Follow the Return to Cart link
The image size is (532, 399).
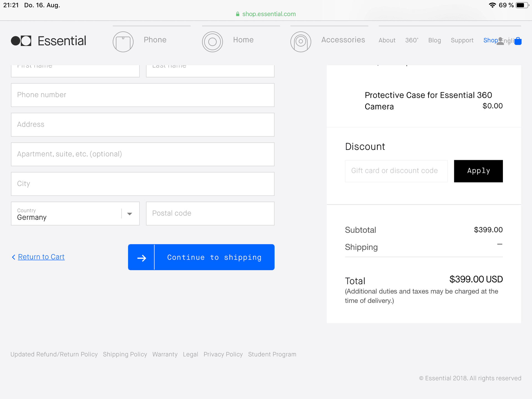click(41, 257)
